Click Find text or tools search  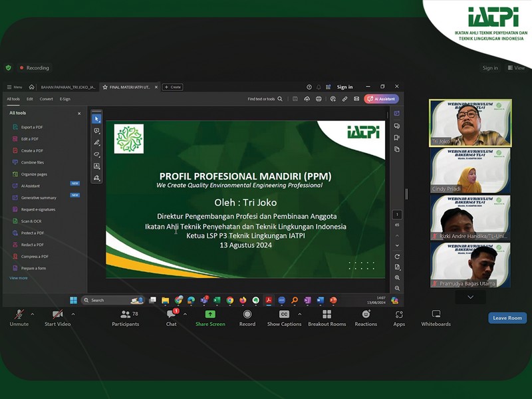pyautogui.click(x=265, y=99)
